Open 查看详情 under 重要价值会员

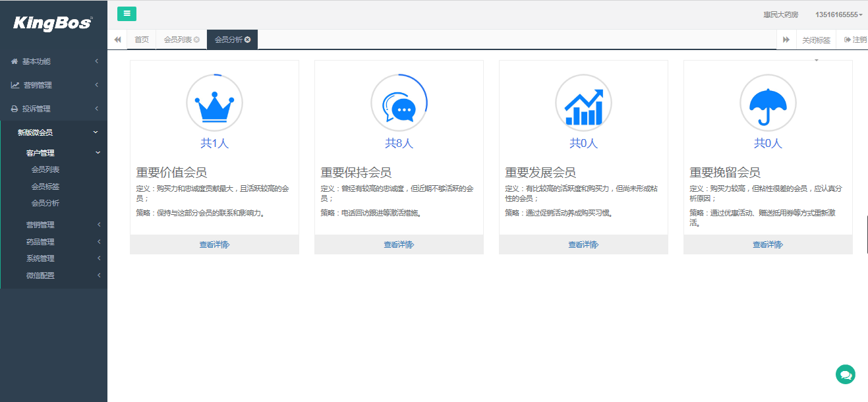point(214,244)
